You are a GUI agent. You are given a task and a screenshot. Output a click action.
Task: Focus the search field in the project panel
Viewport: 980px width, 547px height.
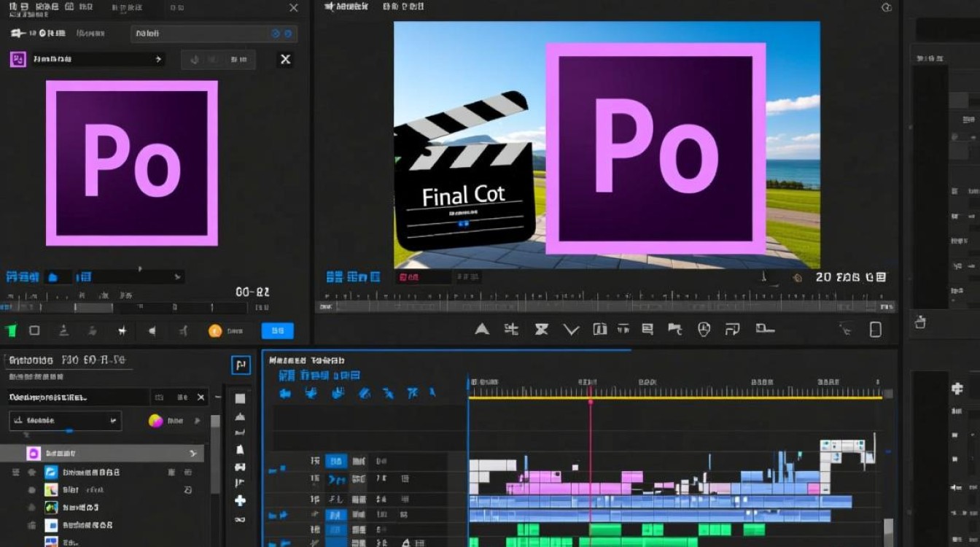tap(78, 397)
